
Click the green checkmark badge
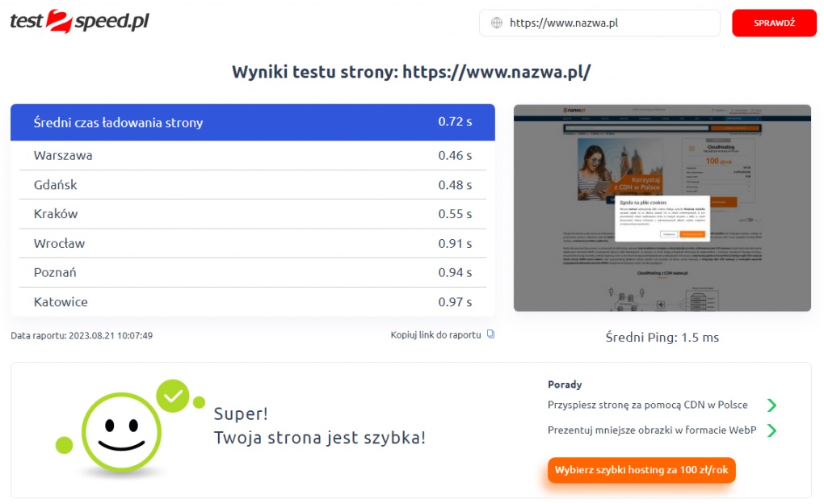(x=172, y=395)
